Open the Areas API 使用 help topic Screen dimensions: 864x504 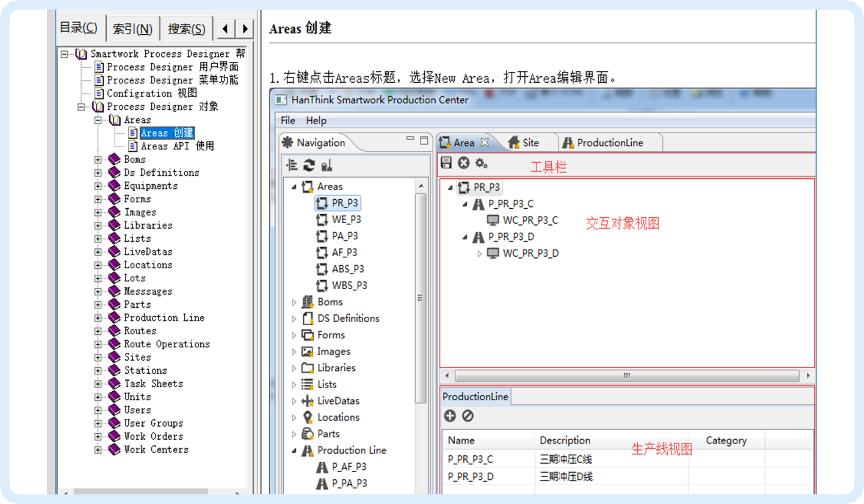point(177,146)
